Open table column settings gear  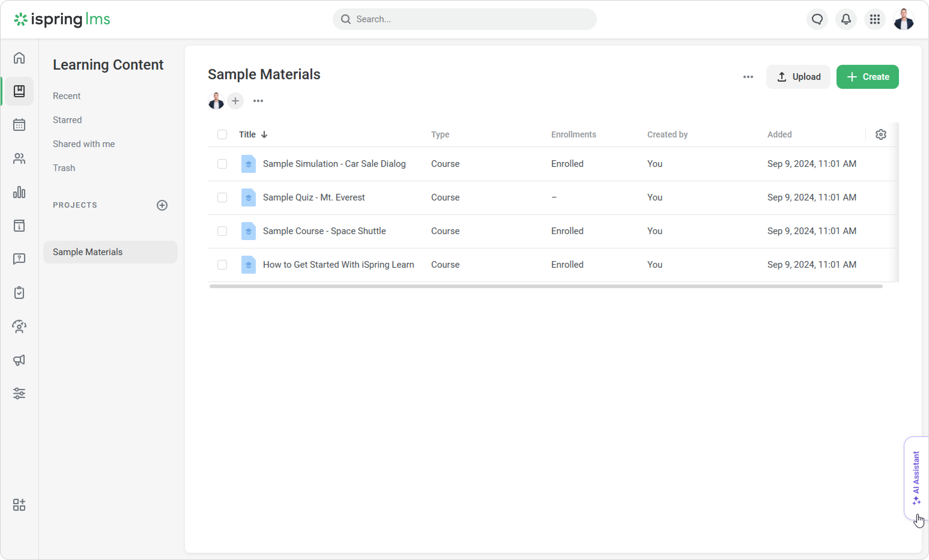881,134
